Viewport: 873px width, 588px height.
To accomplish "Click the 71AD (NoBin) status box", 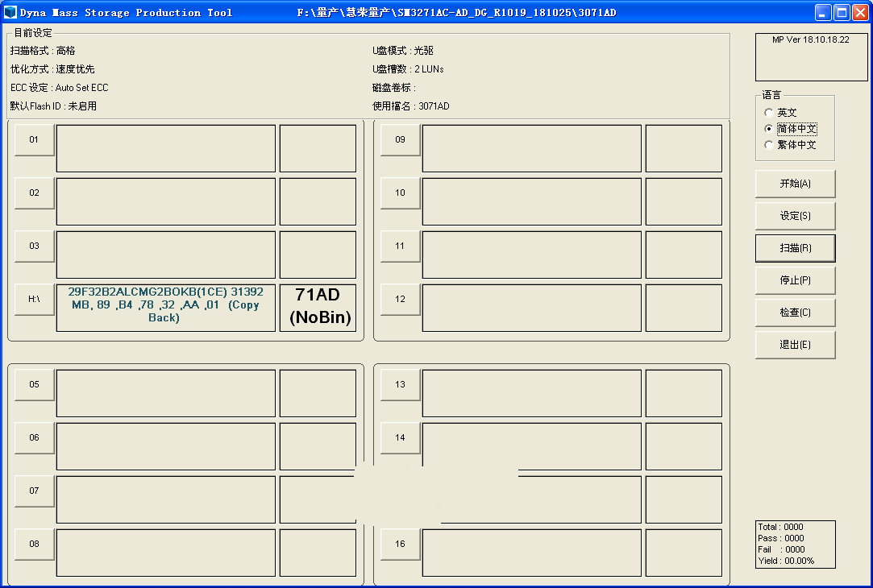I will pos(318,307).
